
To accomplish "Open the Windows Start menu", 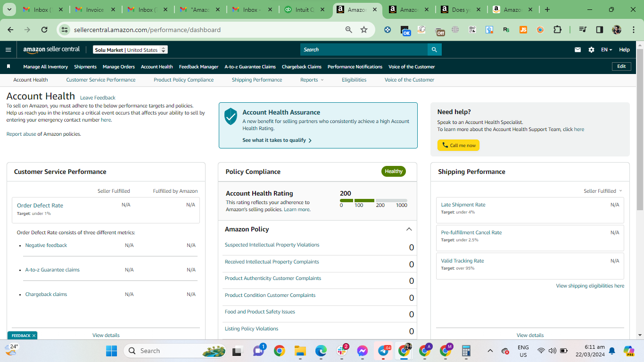I will click(x=111, y=351).
